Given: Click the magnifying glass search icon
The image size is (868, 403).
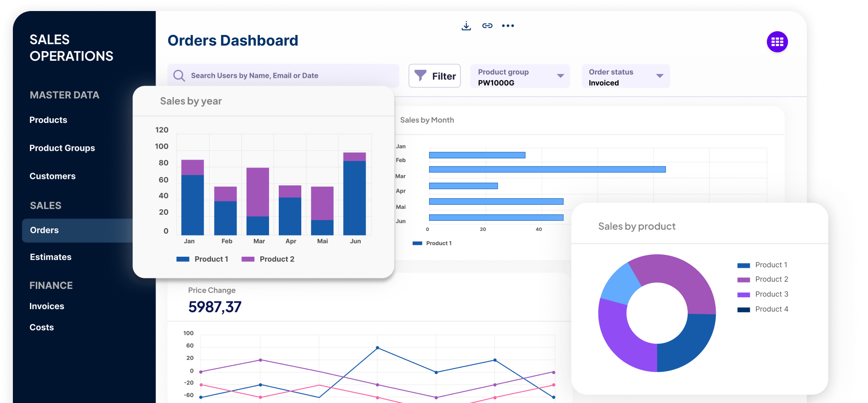Looking at the screenshot, I should tap(179, 75).
